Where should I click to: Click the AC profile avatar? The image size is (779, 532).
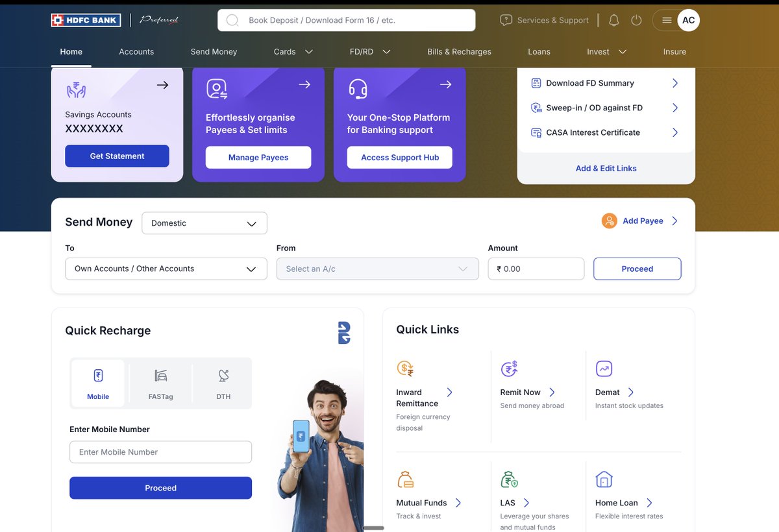point(689,20)
